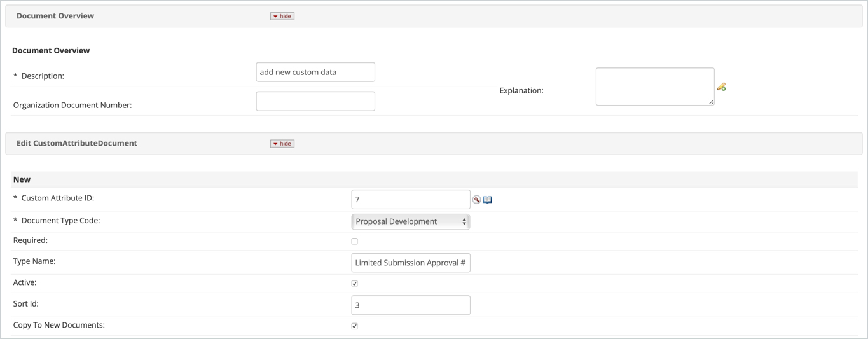Click the 'Sort Id:' label

pos(26,304)
